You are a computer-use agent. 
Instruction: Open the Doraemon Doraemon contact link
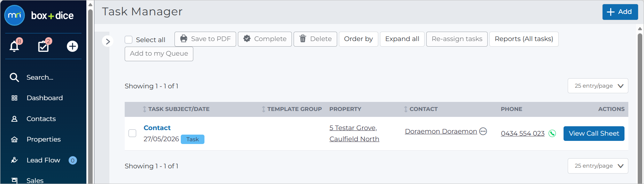[x=441, y=131]
